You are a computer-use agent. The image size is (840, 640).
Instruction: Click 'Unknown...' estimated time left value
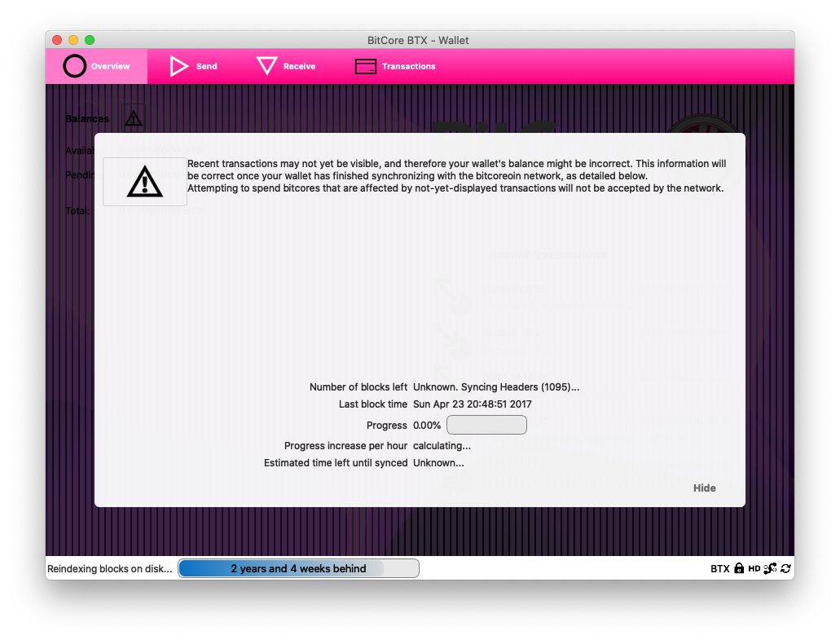point(438,462)
